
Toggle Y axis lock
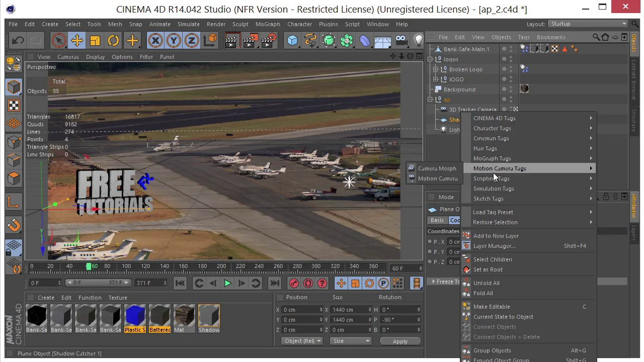(x=174, y=40)
